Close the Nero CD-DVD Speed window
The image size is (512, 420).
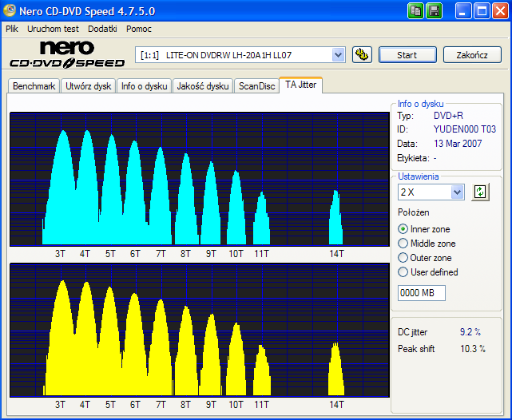(500, 11)
